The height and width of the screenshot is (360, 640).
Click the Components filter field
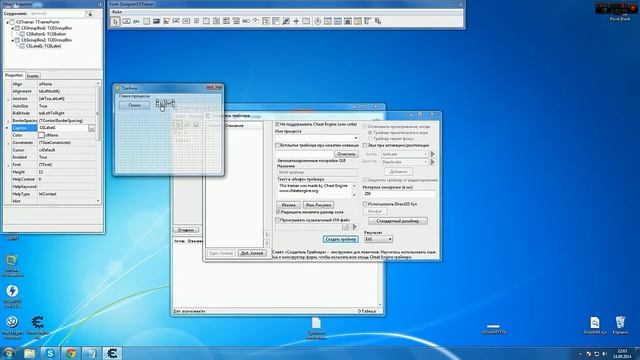(x=56, y=13)
